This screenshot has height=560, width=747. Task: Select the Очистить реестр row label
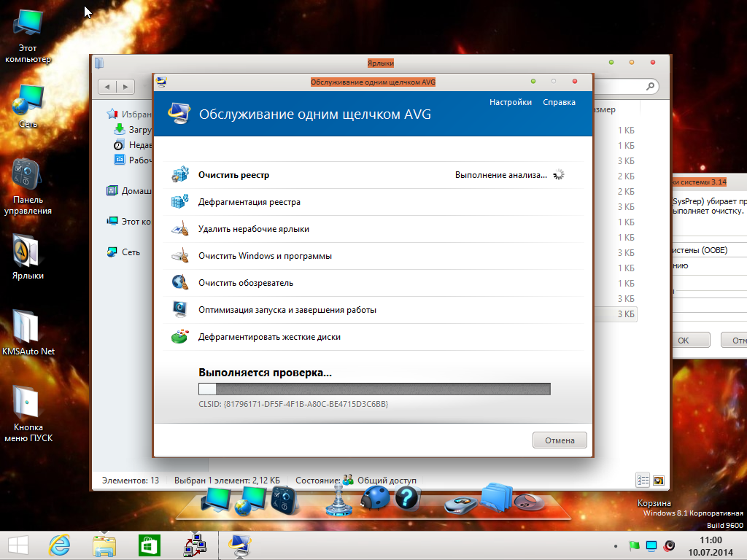(x=233, y=175)
